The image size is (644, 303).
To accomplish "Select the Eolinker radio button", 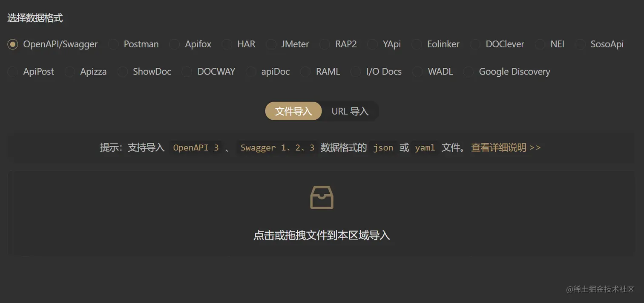I will (x=417, y=44).
